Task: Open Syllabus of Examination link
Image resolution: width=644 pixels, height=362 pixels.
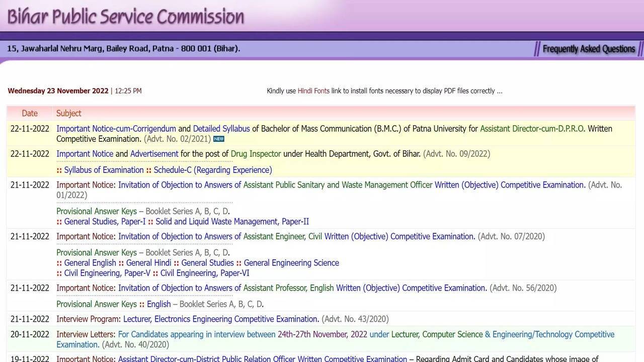Action: coord(104,170)
